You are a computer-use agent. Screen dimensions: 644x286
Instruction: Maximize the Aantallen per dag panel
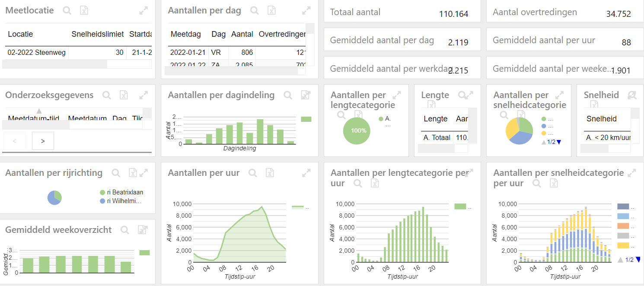tap(306, 11)
